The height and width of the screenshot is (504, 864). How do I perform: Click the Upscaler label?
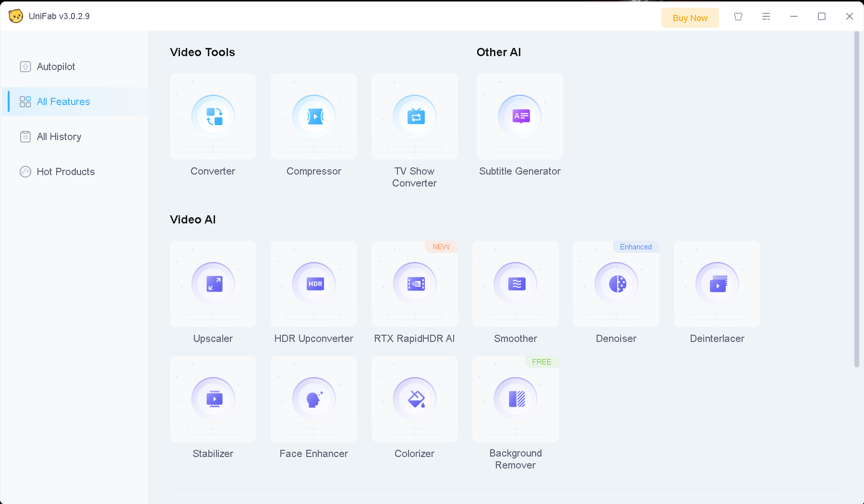[x=213, y=339]
